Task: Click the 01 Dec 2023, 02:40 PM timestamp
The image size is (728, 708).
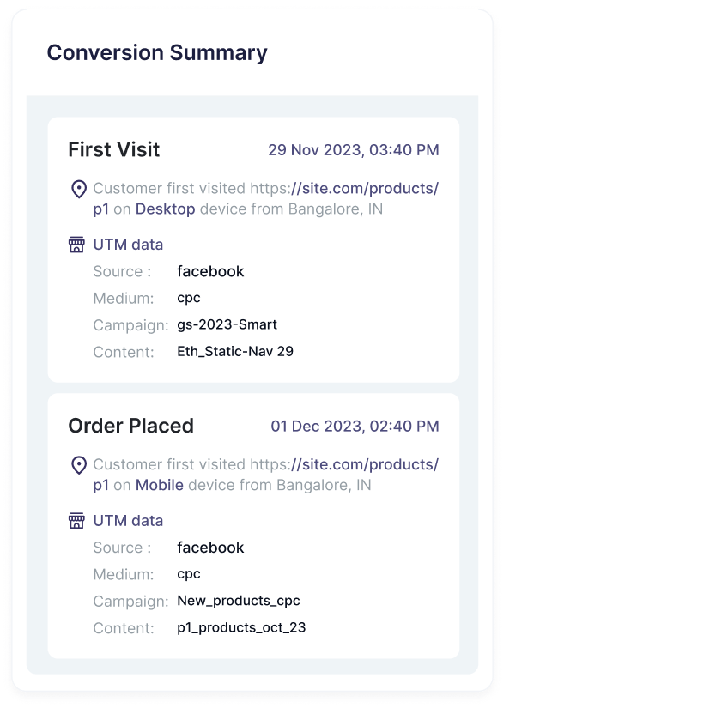Action: [x=355, y=427]
